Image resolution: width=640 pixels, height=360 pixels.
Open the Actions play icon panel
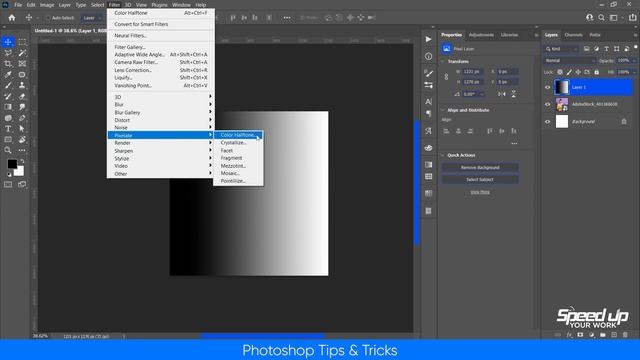[428, 39]
